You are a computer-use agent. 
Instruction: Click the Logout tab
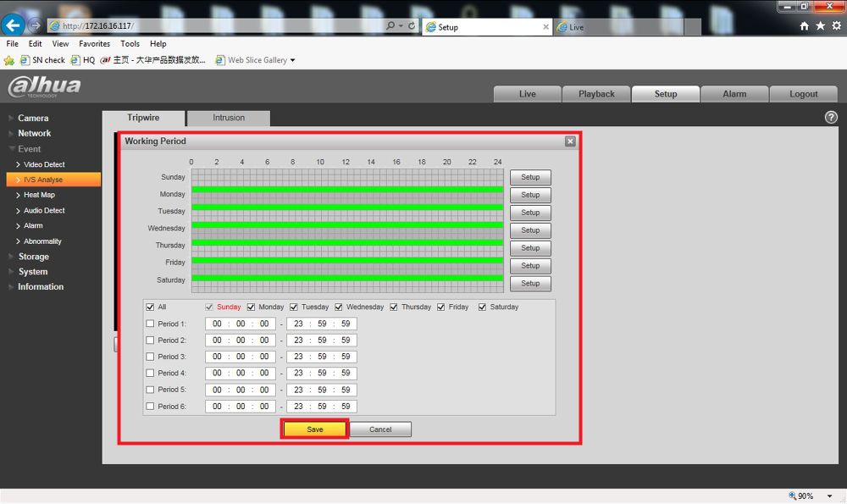tap(803, 94)
